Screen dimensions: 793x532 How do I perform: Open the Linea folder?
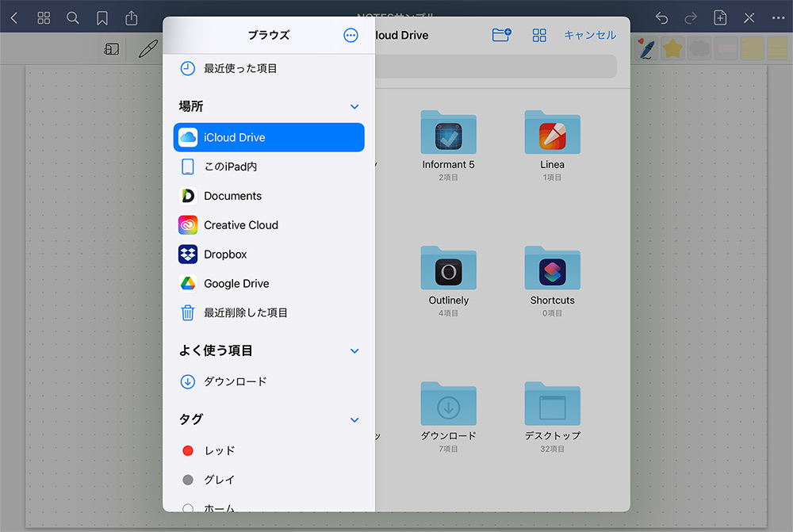click(x=552, y=145)
